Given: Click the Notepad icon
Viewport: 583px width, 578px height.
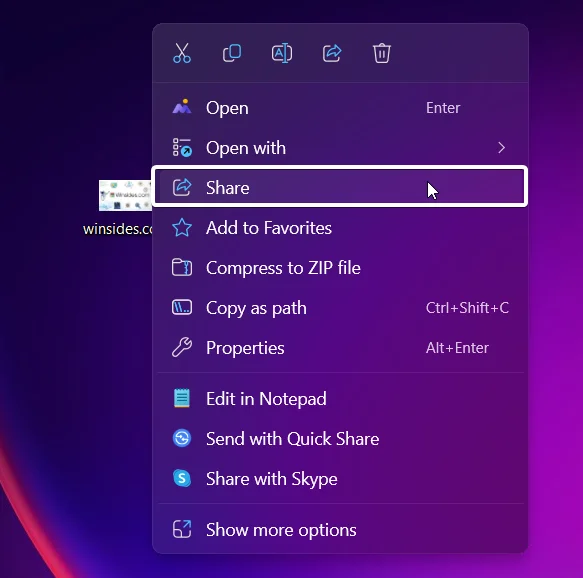Looking at the screenshot, I should pos(182,398).
